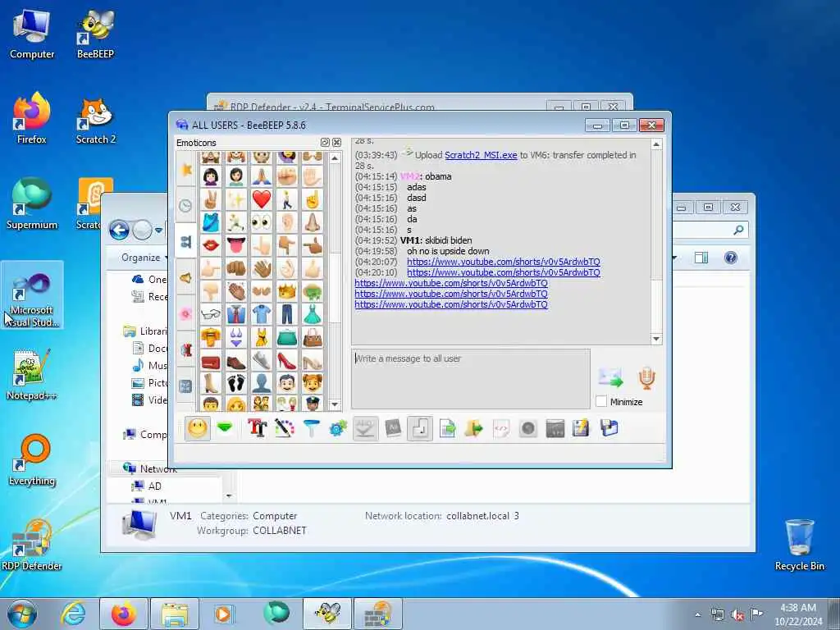This screenshot has width=840, height=630.
Task: Click in the write a message field
Action: (x=470, y=379)
